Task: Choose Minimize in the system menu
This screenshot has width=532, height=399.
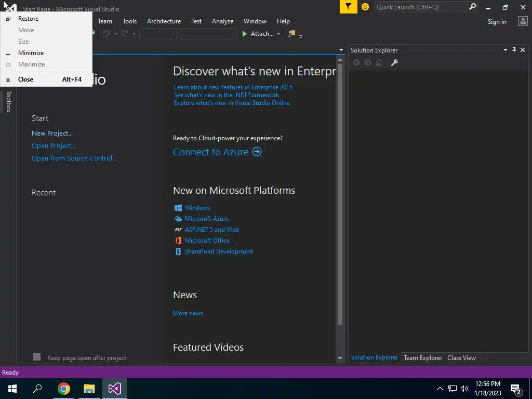Action: pos(46,53)
